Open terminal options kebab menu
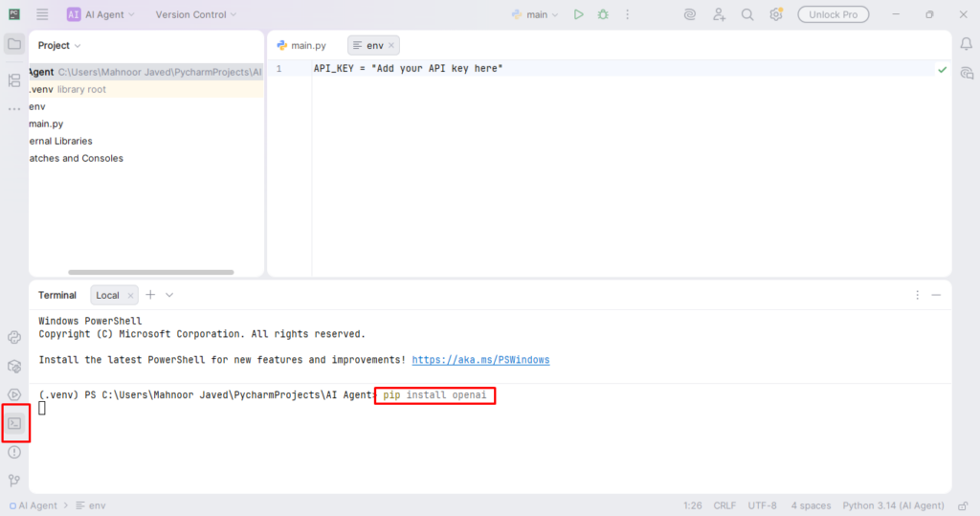This screenshot has height=516, width=980. [x=918, y=295]
